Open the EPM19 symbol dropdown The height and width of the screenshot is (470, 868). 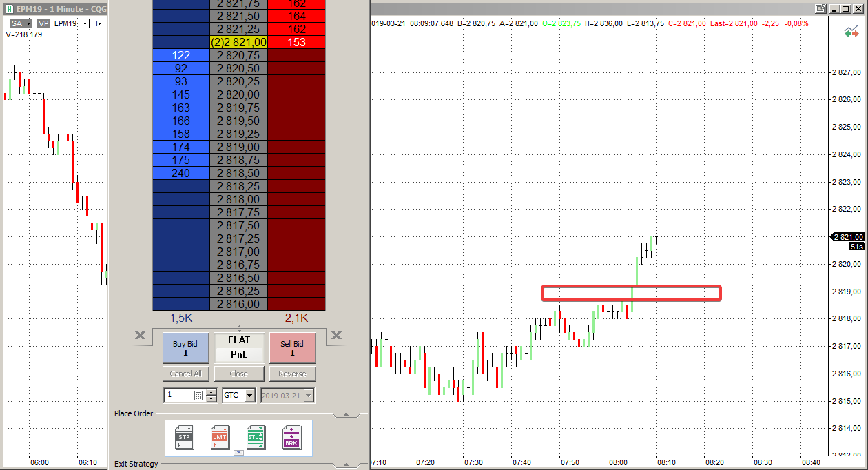pyautogui.click(x=85, y=23)
